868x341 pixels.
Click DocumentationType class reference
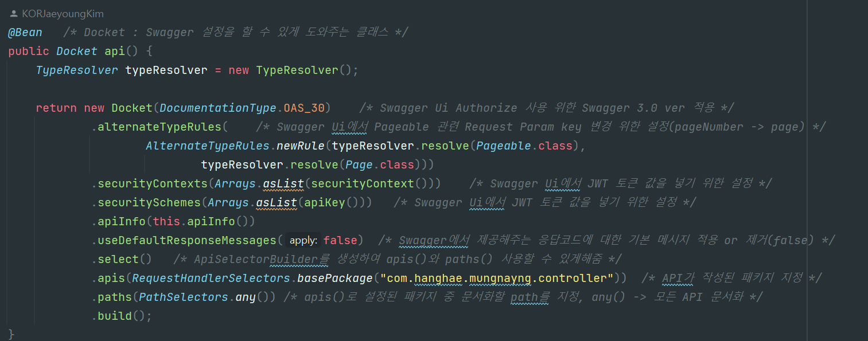click(x=219, y=108)
